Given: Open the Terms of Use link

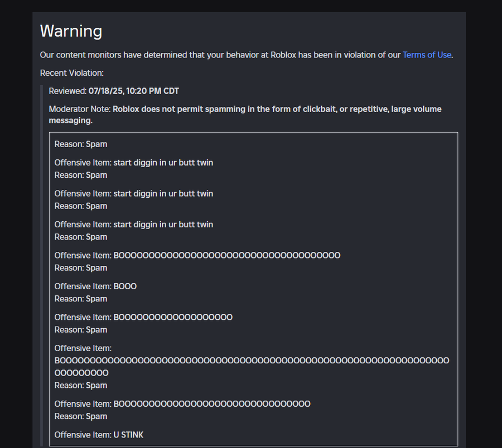Looking at the screenshot, I should [427, 55].
